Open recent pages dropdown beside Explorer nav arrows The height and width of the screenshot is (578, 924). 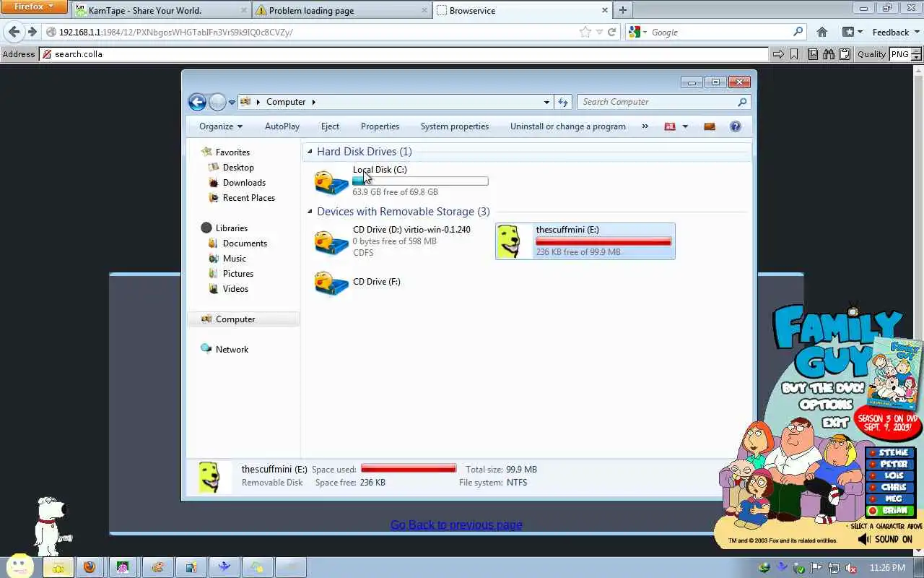click(x=232, y=103)
